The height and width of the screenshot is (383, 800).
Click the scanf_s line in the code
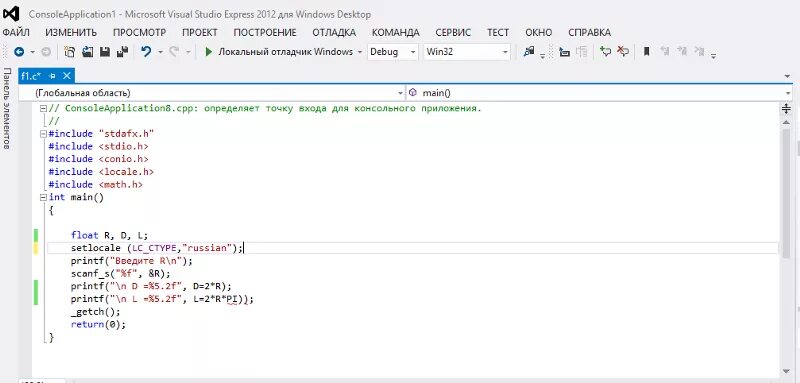point(121,273)
